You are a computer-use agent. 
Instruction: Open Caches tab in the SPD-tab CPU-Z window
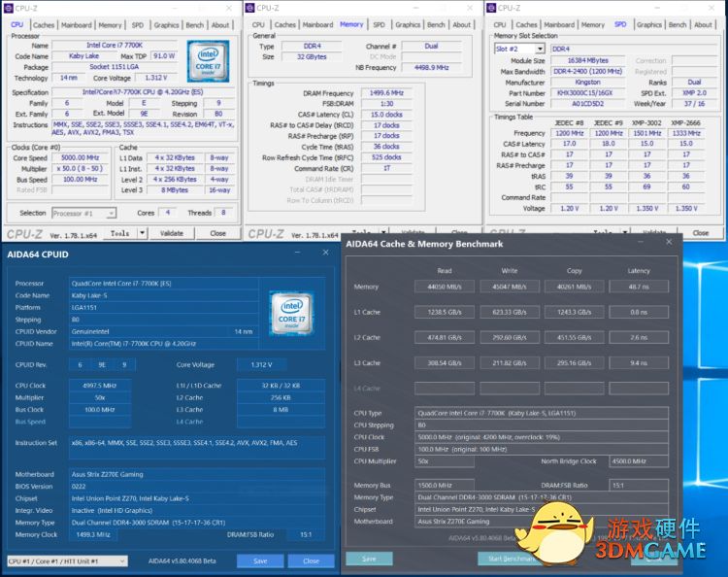coord(526,25)
